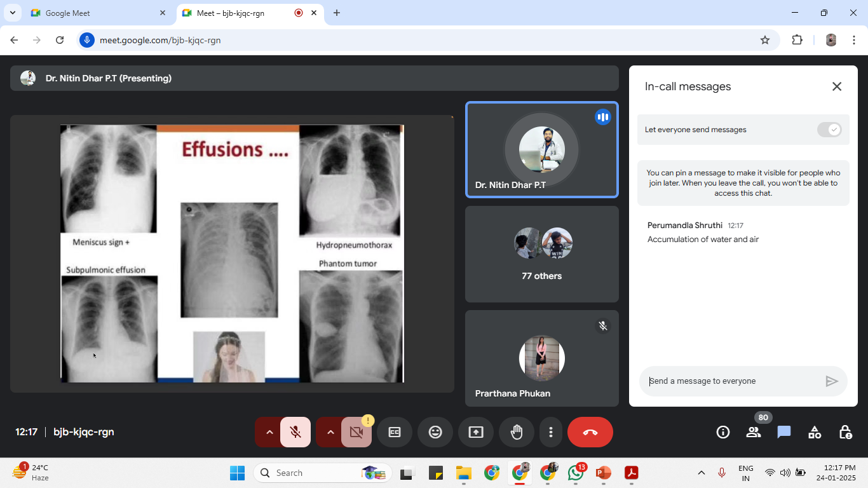Screen dimensions: 868x488
Task: Click the Effusions slide title
Action: pyautogui.click(x=235, y=149)
